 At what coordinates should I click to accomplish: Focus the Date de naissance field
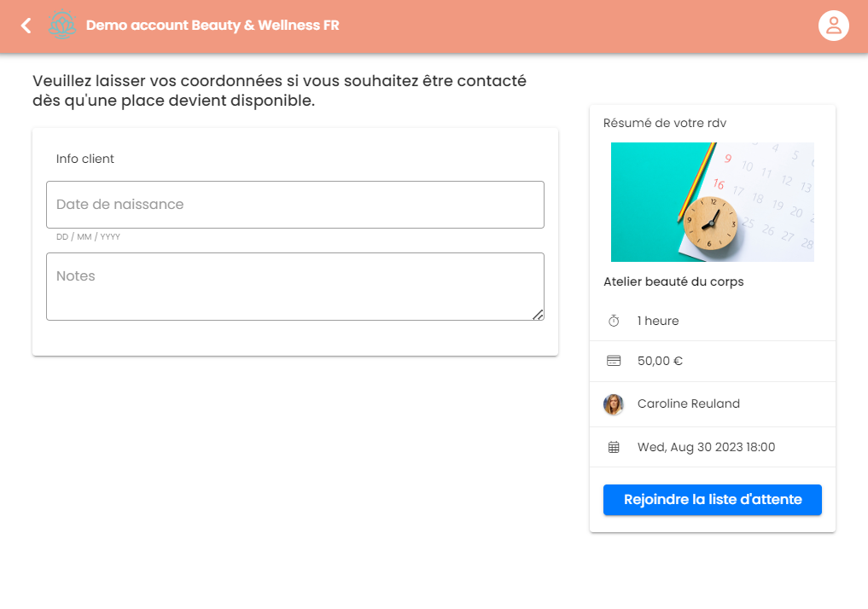(x=295, y=205)
